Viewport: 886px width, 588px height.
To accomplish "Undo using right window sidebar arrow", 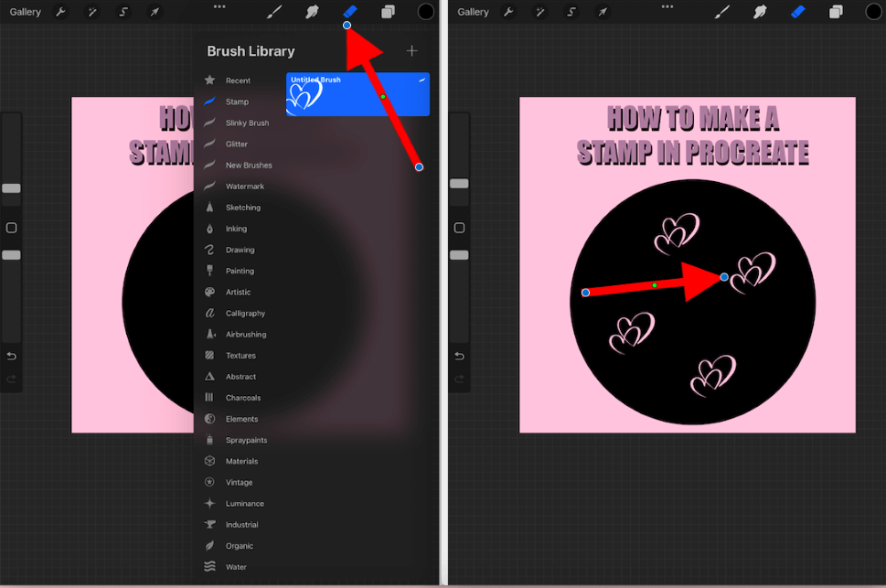I will pyautogui.click(x=459, y=357).
